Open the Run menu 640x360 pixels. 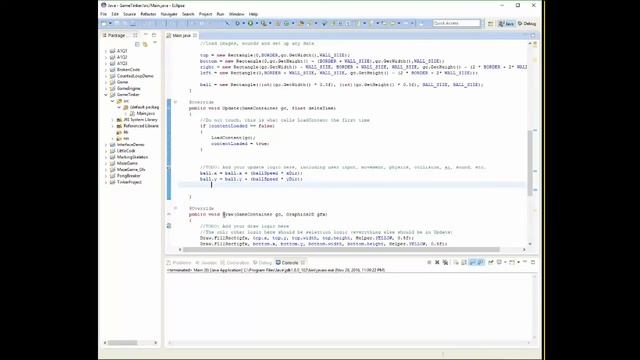220,14
